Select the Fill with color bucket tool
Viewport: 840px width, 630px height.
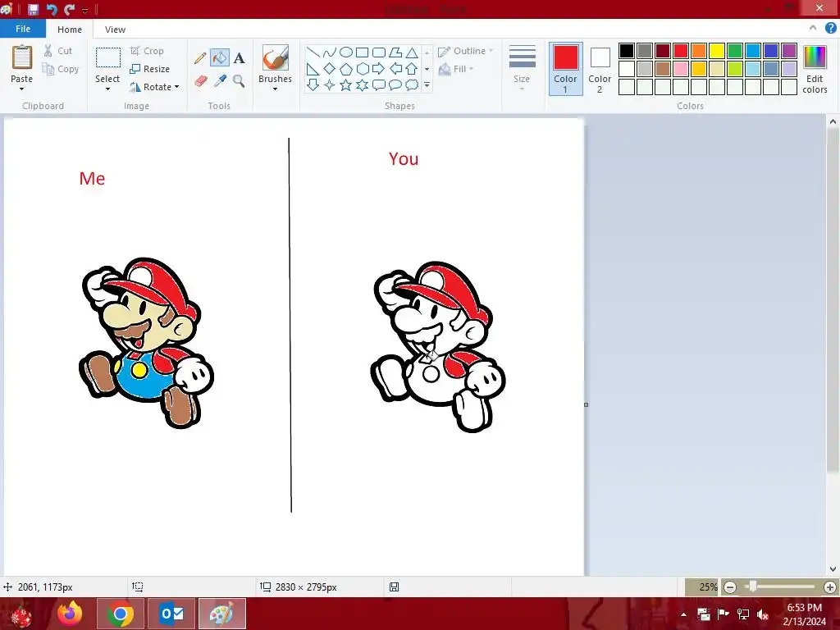coord(220,58)
